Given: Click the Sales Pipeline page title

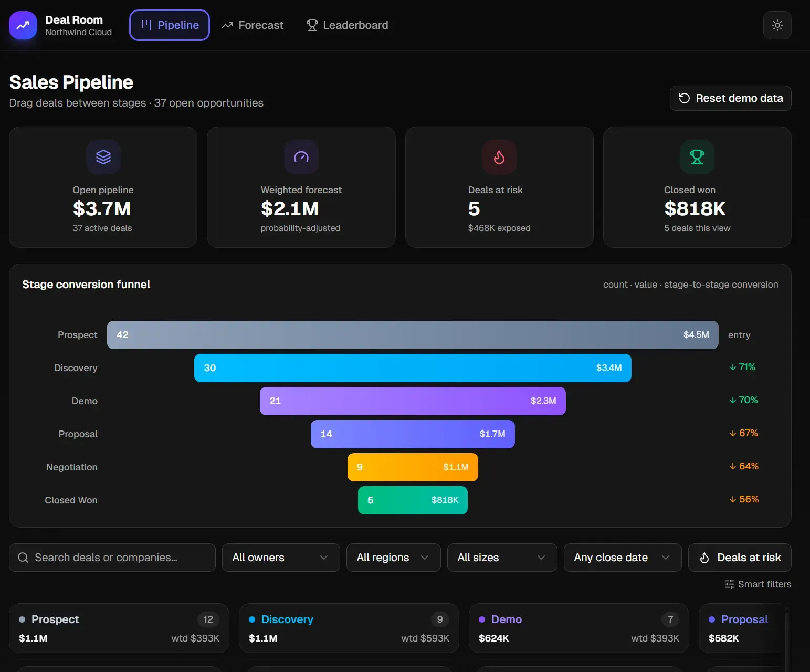Looking at the screenshot, I should (x=71, y=82).
